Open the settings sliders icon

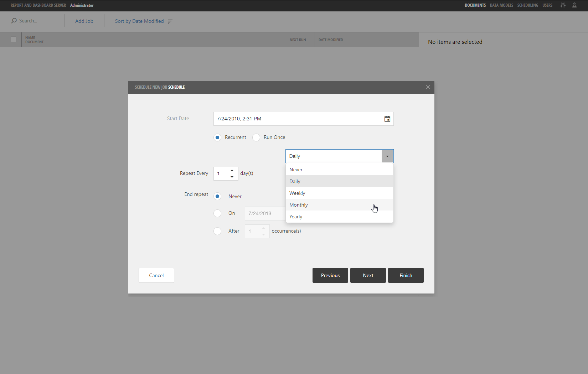563,5
